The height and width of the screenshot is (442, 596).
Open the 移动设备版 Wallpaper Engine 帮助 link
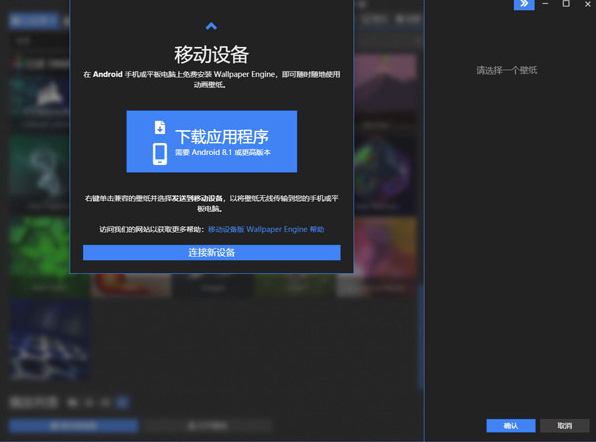(266, 230)
